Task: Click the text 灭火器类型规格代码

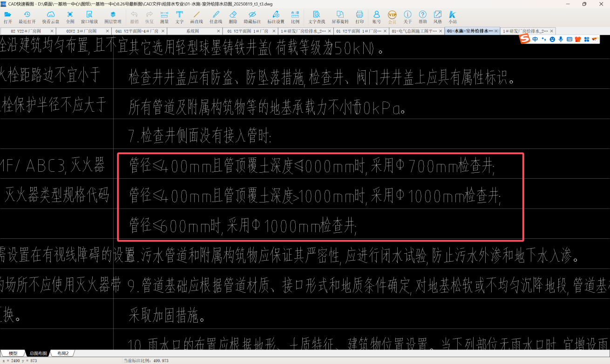Action: click(x=57, y=195)
